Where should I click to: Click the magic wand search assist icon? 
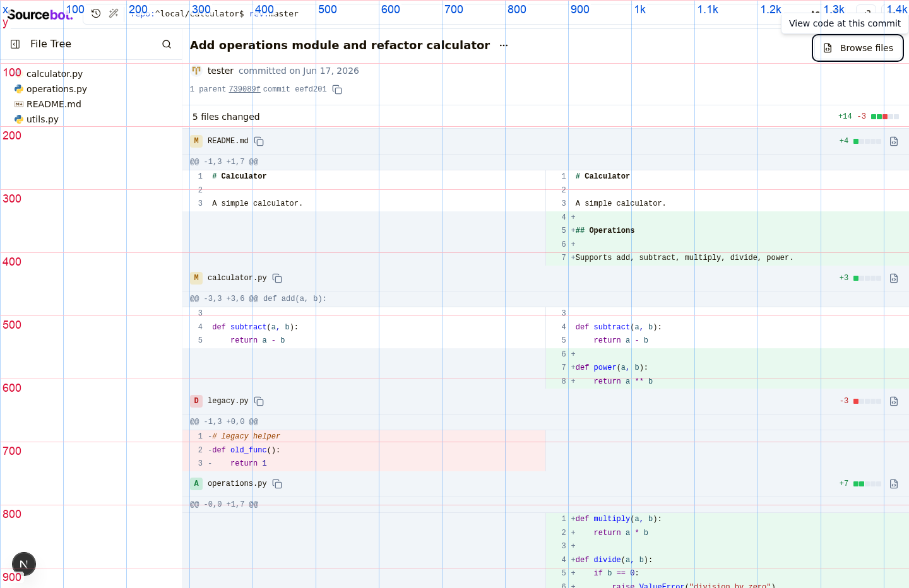(114, 13)
